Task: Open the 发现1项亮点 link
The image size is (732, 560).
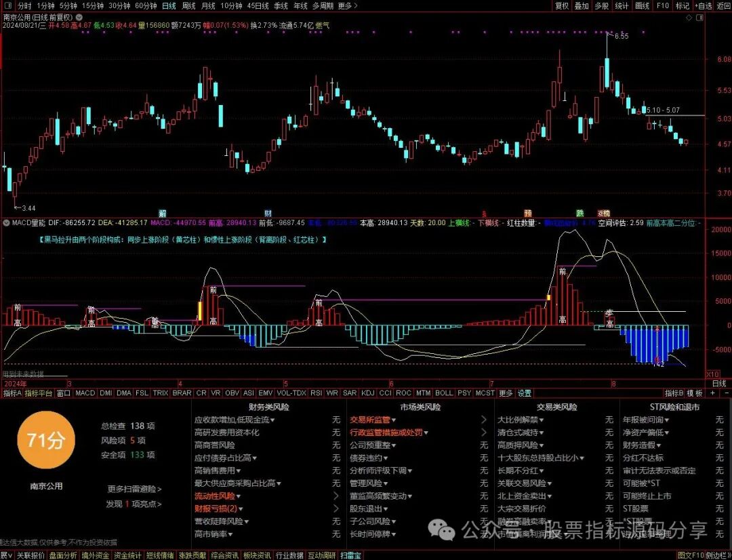Action: [134, 504]
